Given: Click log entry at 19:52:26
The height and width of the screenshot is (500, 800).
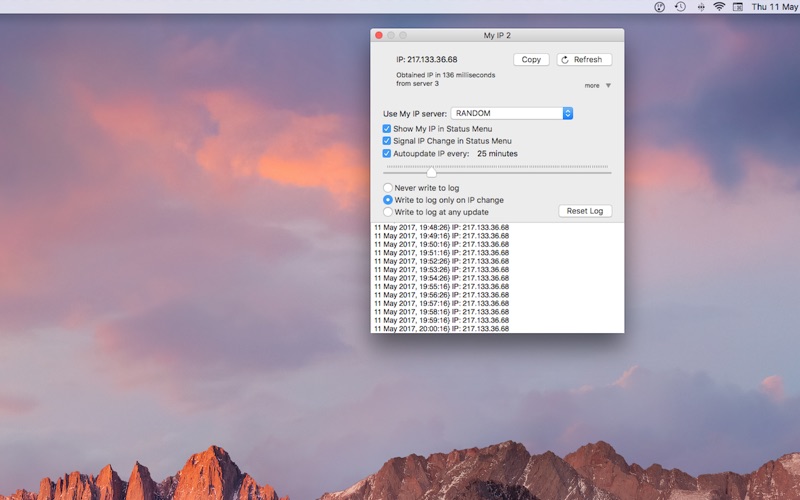Looking at the screenshot, I should pos(441,261).
